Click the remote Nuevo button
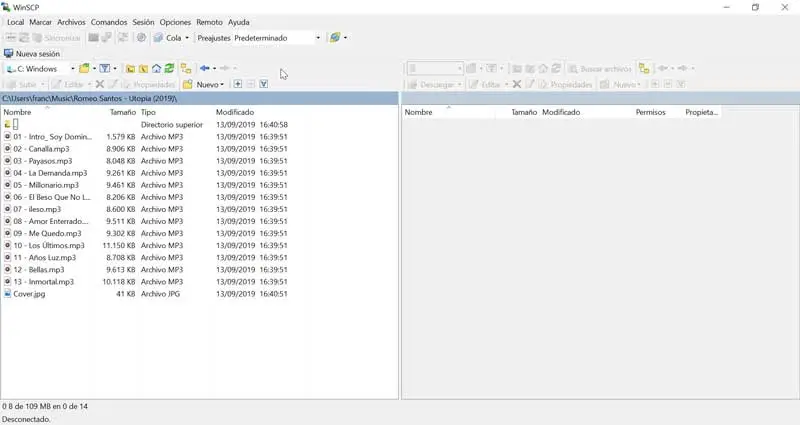The height and width of the screenshot is (425, 800). (x=619, y=84)
